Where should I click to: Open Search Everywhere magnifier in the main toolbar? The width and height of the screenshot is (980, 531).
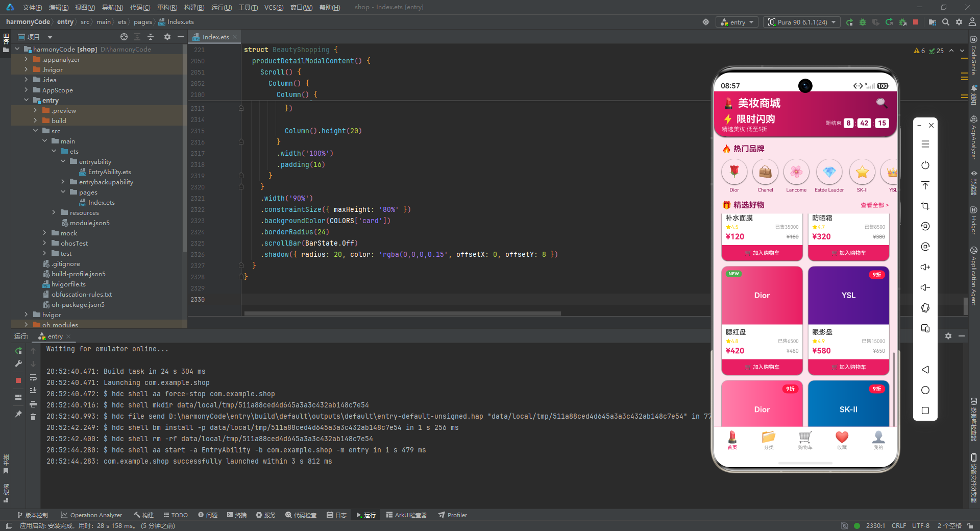pyautogui.click(x=946, y=22)
